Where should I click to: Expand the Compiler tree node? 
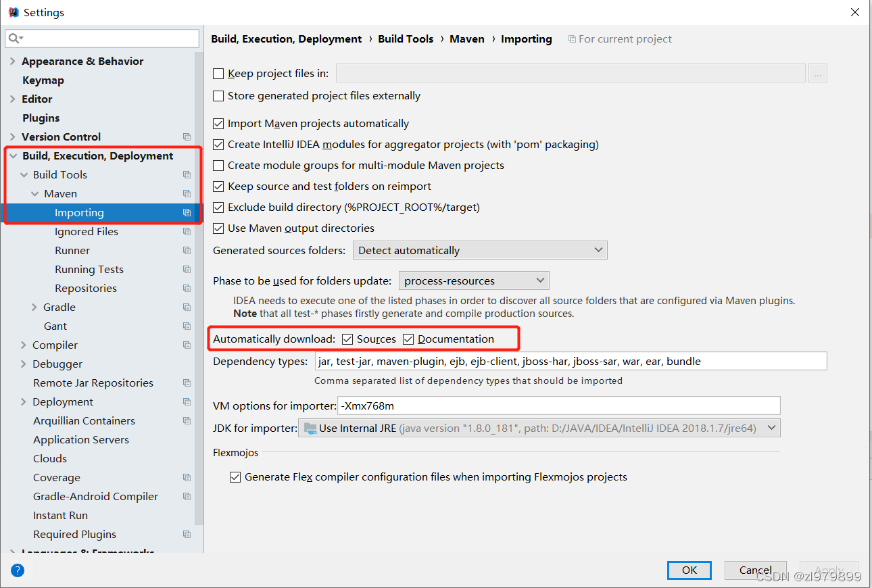coord(24,345)
